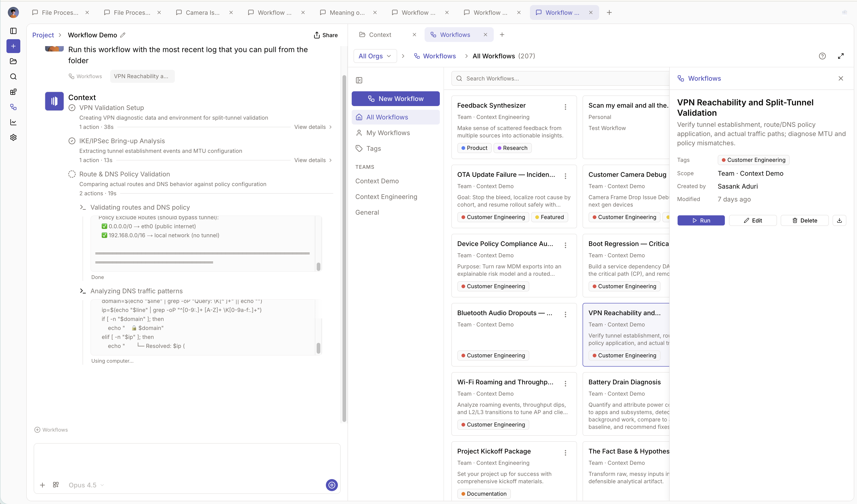Image resolution: width=857 pixels, height=504 pixels.
Task: Open the kebab menu on Feedback Synthesizer card
Action: point(565,107)
